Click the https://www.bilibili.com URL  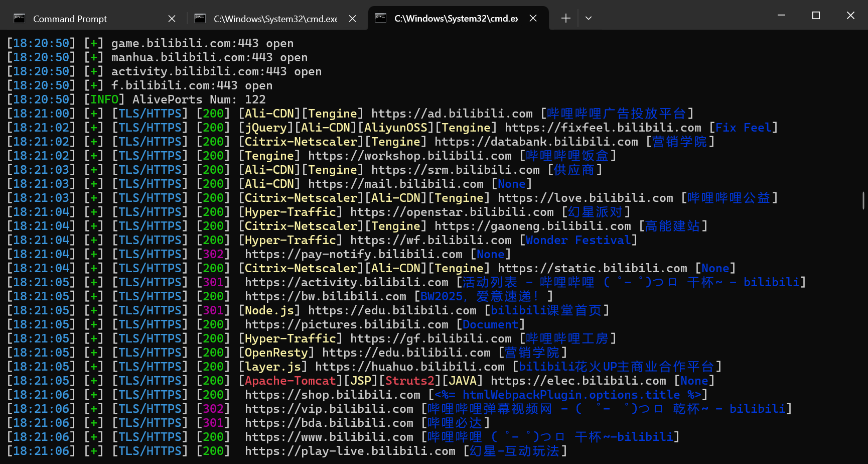(329, 437)
